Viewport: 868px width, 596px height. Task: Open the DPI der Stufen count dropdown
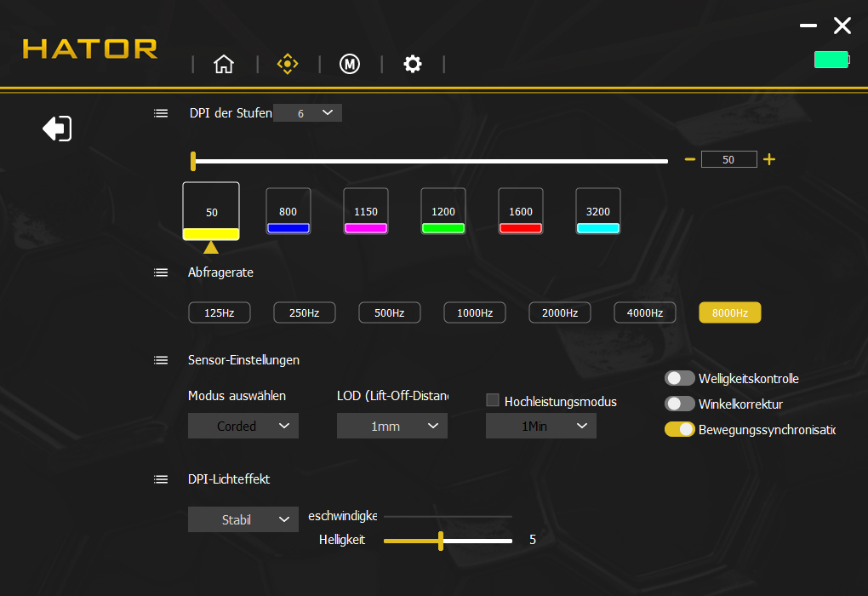click(307, 113)
